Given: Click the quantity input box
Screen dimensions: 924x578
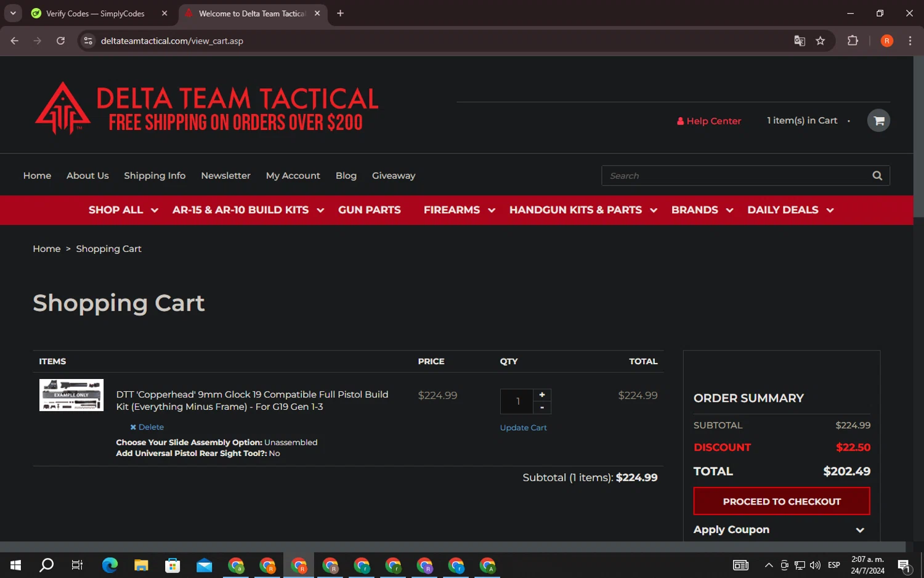Looking at the screenshot, I should click(x=517, y=401).
